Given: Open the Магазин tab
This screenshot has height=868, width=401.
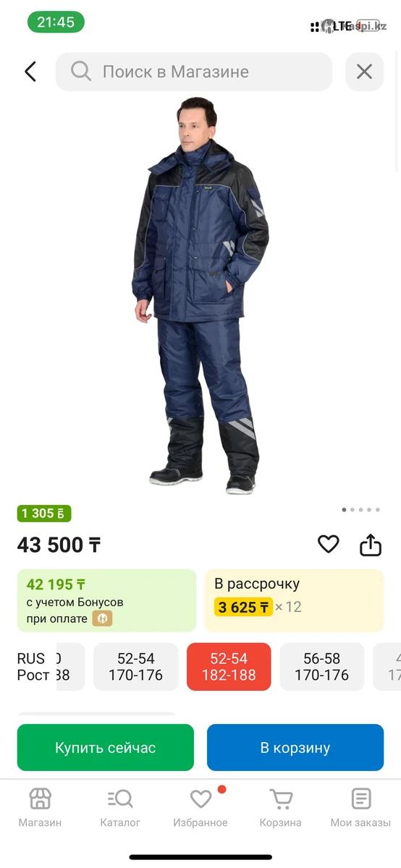Looking at the screenshot, I should click(40, 807).
